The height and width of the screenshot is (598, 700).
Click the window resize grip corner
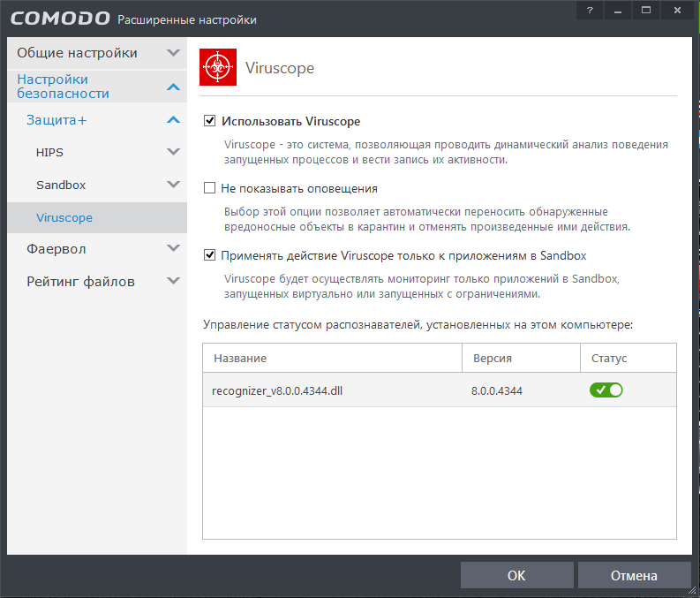(691, 590)
